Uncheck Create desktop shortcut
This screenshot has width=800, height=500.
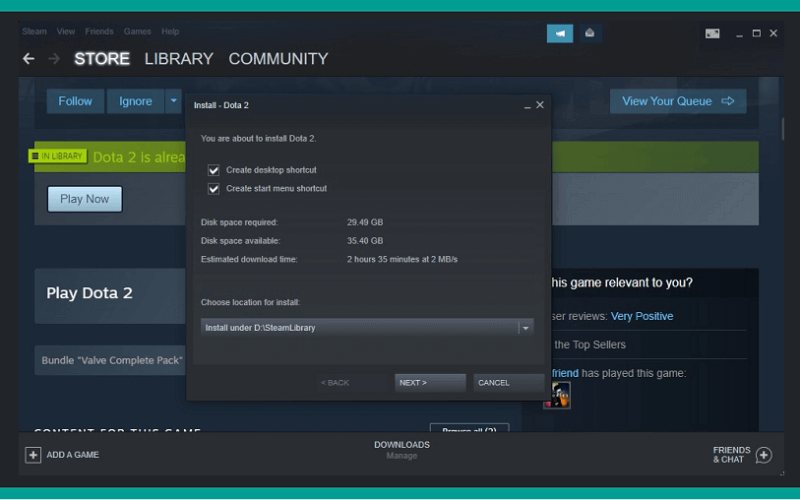[x=213, y=170]
